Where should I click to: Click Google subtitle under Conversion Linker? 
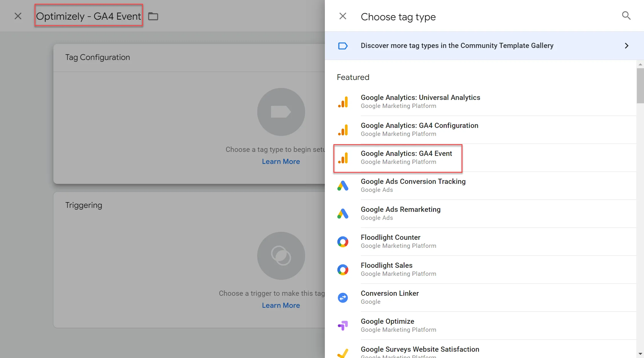coord(371,302)
